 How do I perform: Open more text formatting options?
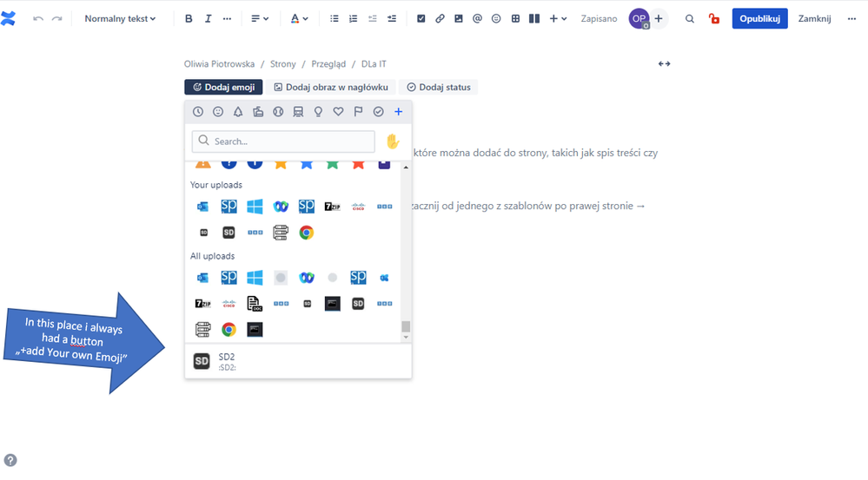227,19
